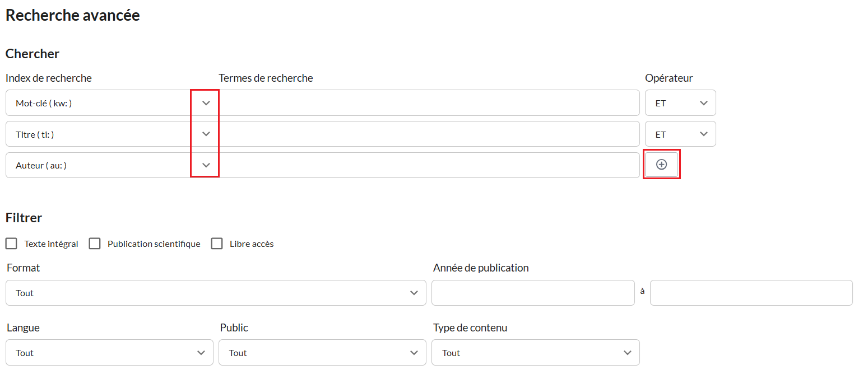Click the start publication year field
Image resolution: width=868 pixels, height=379 pixels.
(533, 293)
